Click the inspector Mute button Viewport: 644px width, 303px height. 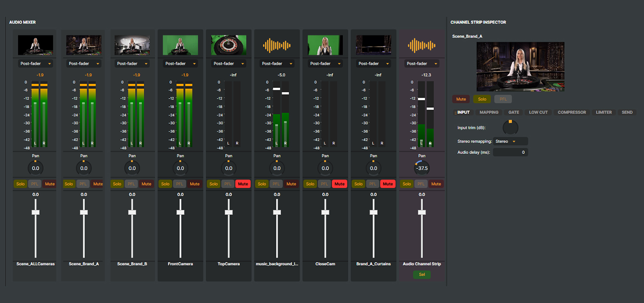click(x=461, y=99)
